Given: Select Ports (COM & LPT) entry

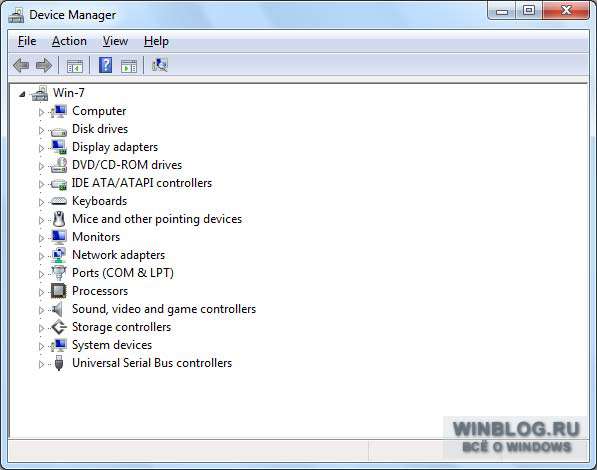Looking at the screenshot, I should point(123,273).
